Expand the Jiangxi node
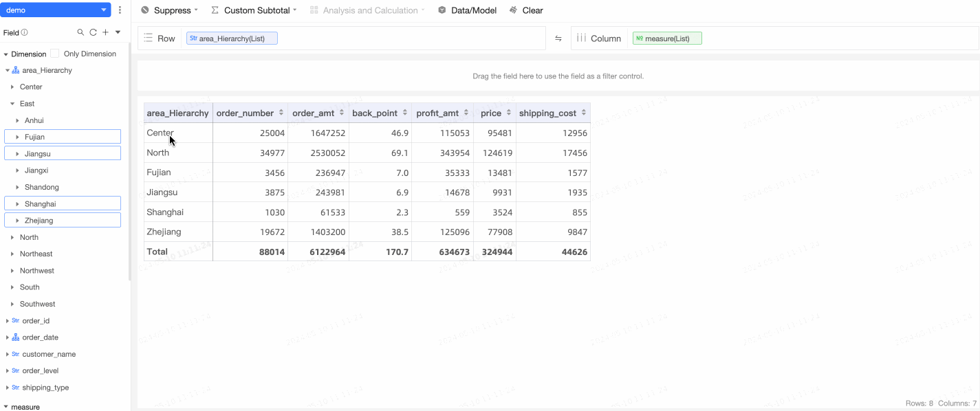Image resolution: width=980 pixels, height=411 pixels. coord(18,170)
